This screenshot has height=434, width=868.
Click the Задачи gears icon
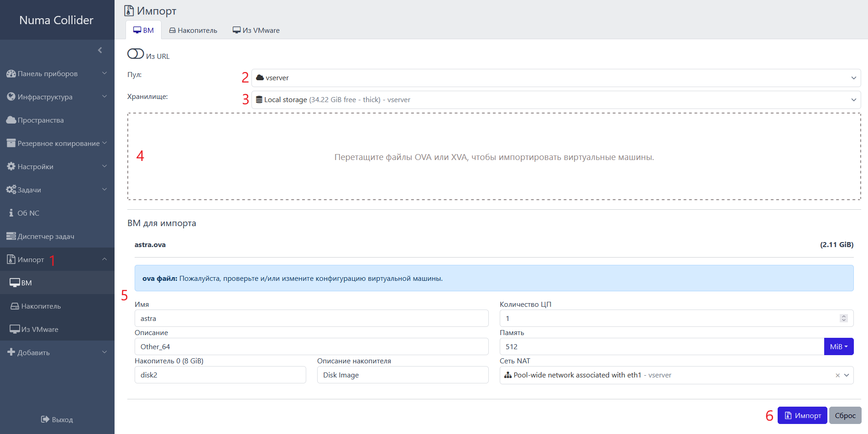click(11, 190)
